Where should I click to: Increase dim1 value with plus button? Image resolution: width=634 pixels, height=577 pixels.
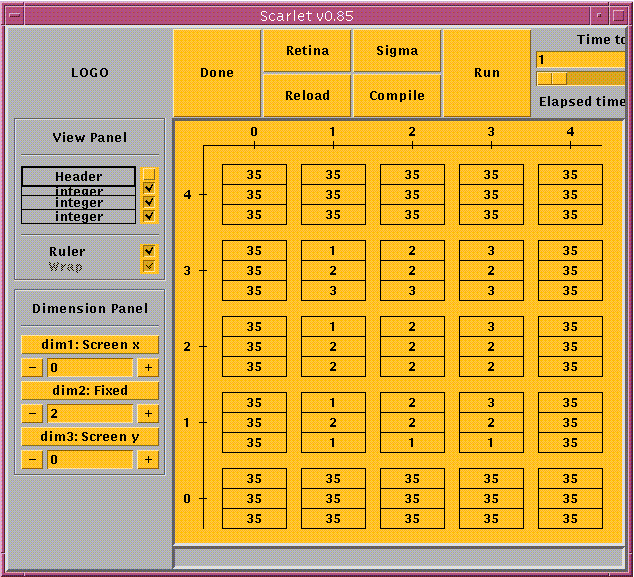click(x=148, y=368)
